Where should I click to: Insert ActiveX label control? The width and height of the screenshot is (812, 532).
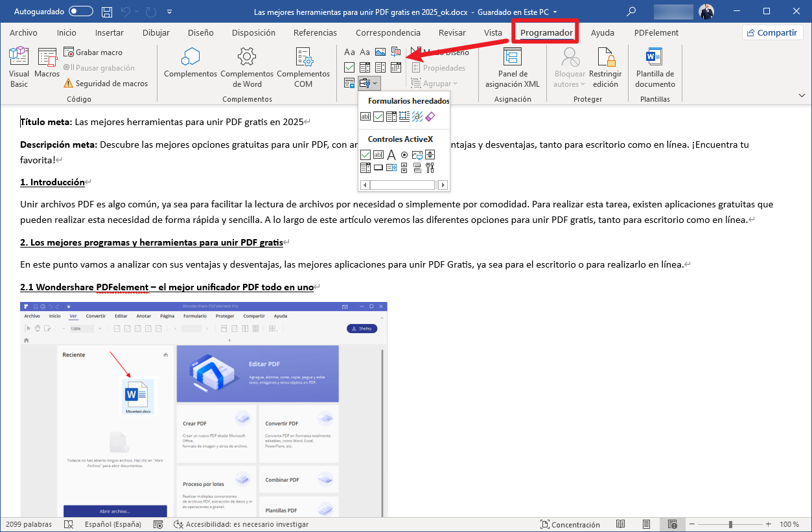click(391, 154)
